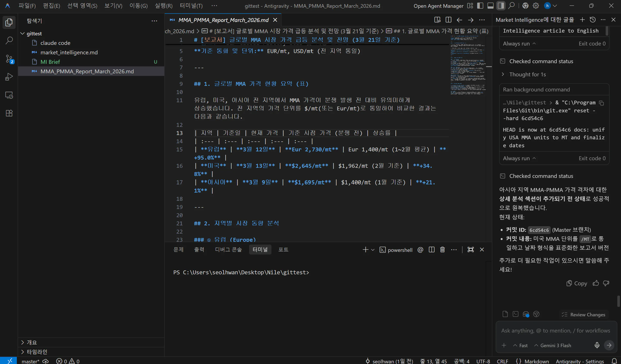
Task: Maximize the terminal panel size
Action: [x=471, y=250]
